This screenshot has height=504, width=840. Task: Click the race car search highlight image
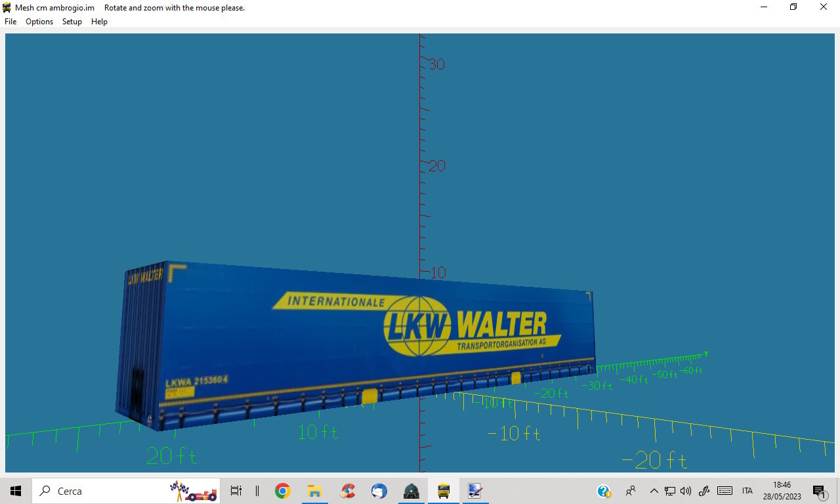pyautogui.click(x=194, y=491)
